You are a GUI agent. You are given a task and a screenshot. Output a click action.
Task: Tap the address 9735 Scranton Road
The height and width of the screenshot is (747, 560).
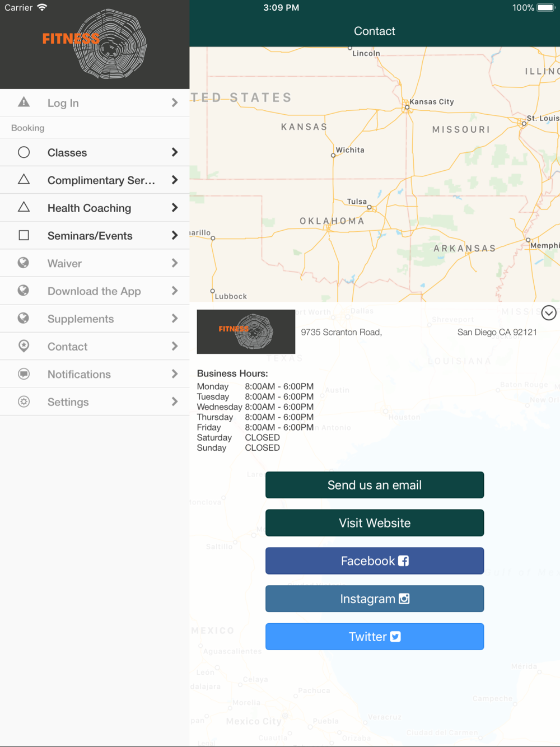click(x=342, y=332)
